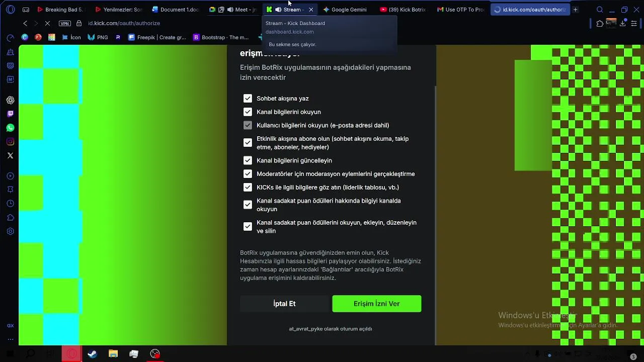Open the sidebar player icon
Image resolution: width=644 pixels, height=362 pixels.
(x=10, y=176)
